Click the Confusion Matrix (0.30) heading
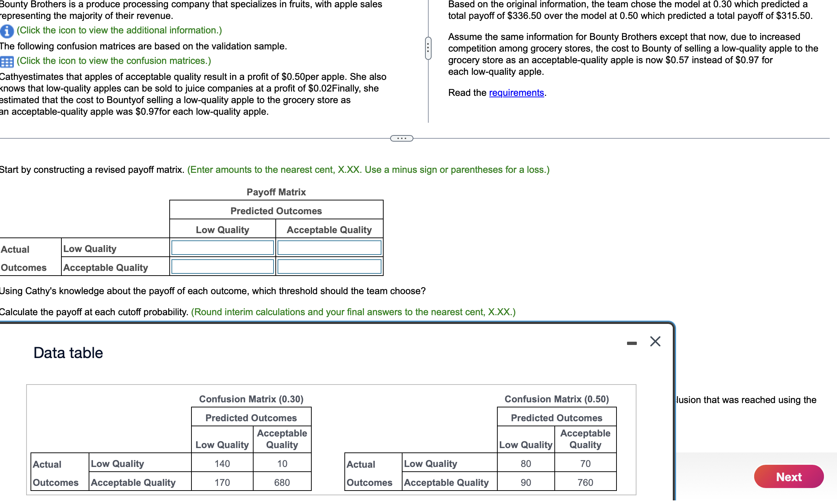This screenshot has width=837, height=504. tap(251, 399)
